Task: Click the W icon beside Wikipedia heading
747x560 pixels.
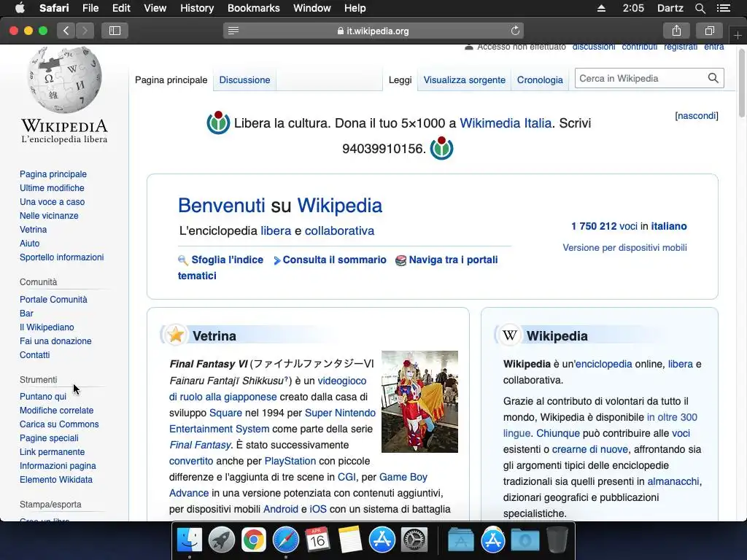Action: click(510, 335)
